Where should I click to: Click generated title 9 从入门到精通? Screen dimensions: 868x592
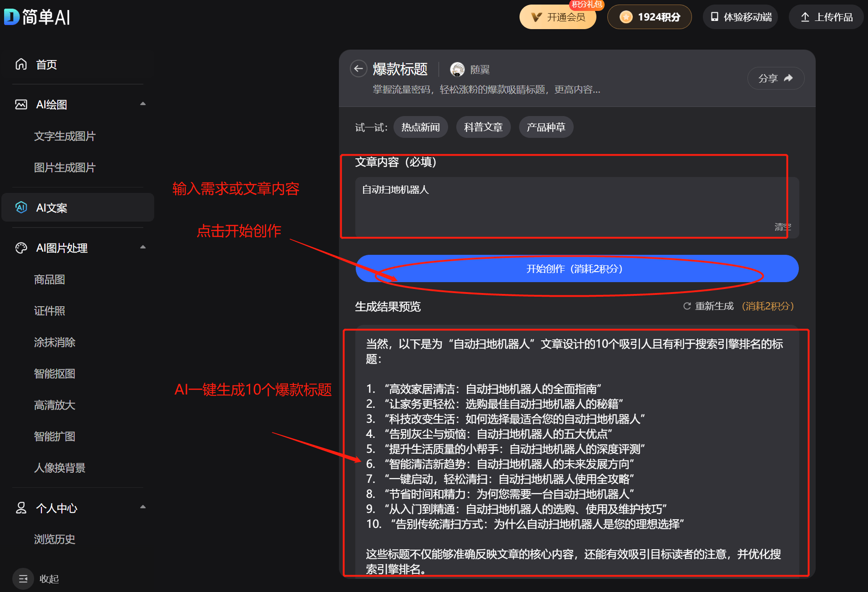point(517,509)
